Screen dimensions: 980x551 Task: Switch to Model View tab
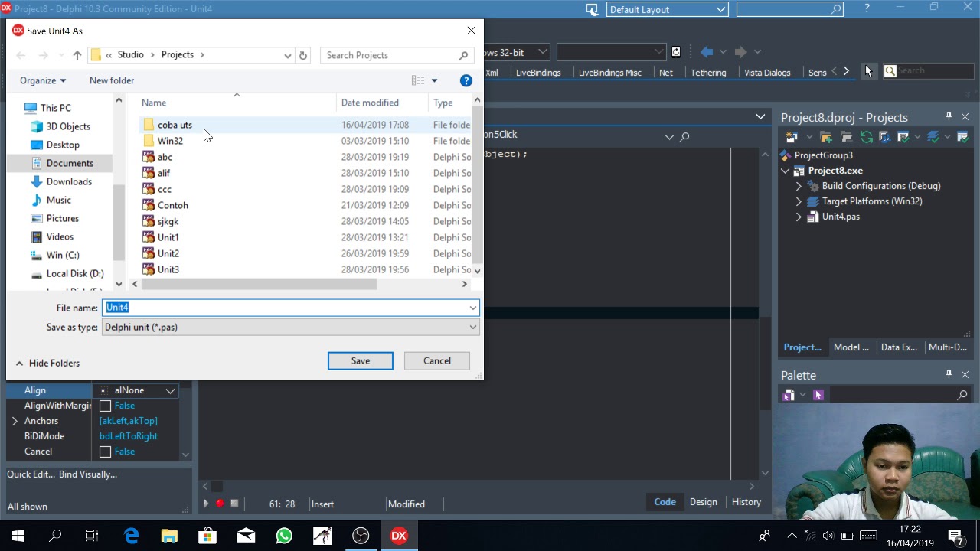(x=851, y=347)
